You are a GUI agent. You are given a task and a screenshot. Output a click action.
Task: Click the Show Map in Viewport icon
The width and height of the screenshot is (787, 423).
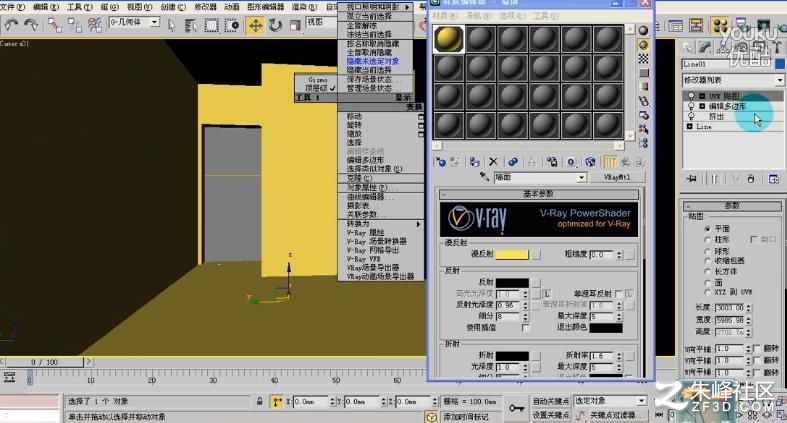pos(590,162)
